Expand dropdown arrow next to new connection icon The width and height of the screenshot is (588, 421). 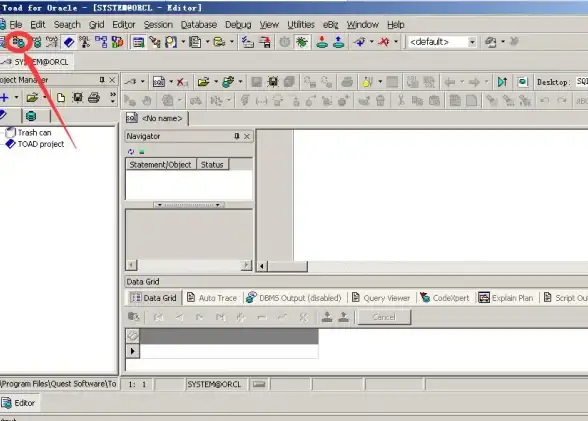372,42
